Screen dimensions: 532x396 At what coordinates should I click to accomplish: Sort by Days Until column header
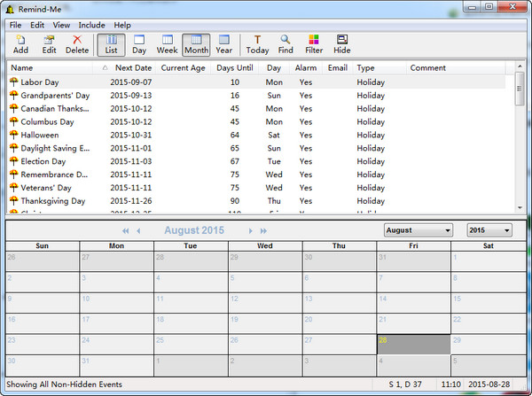[x=235, y=68]
